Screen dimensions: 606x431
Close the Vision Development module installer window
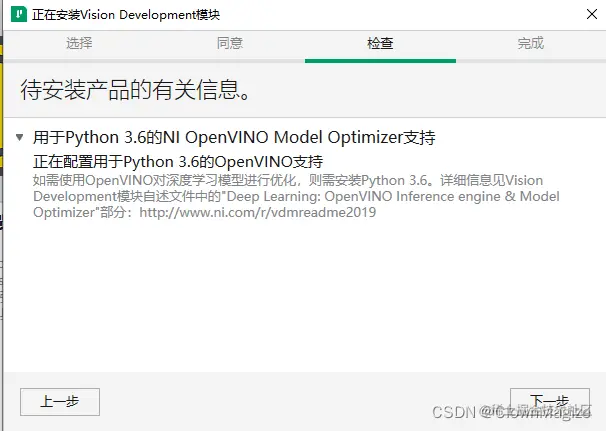coord(592,14)
